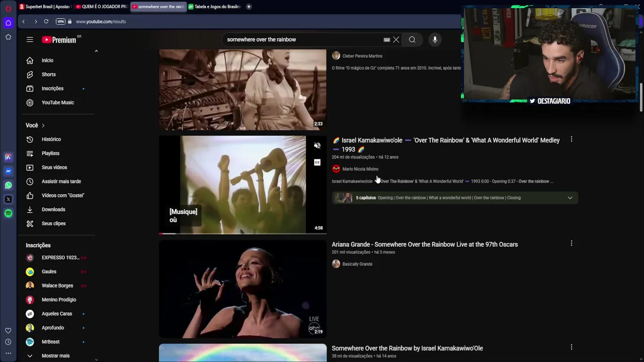644x362 pixels.
Task: Play the Wizard of Oz sepia thumbnail
Action: pyautogui.click(x=243, y=89)
